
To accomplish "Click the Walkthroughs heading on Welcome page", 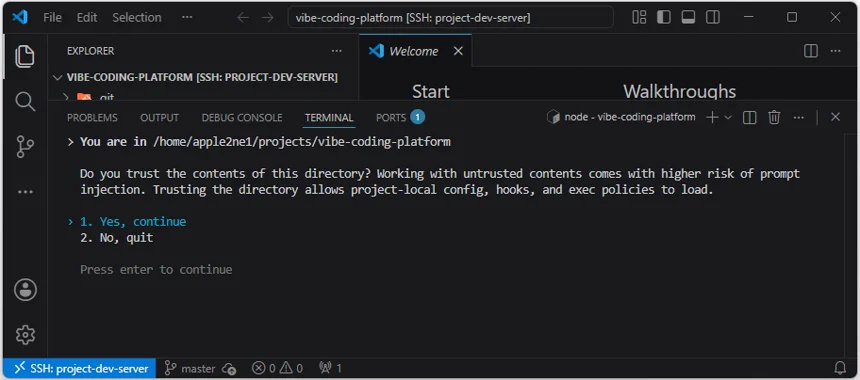I will pyautogui.click(x=680, y=91).
